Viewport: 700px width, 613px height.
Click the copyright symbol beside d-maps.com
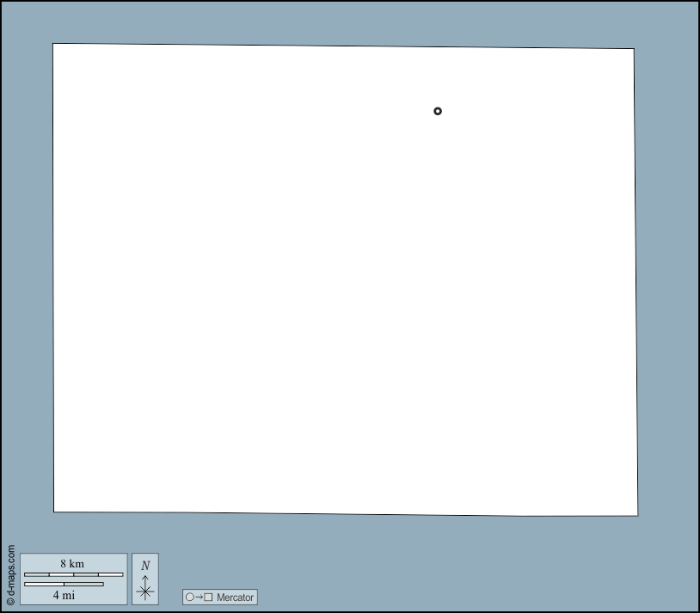(x=10, y=602)
